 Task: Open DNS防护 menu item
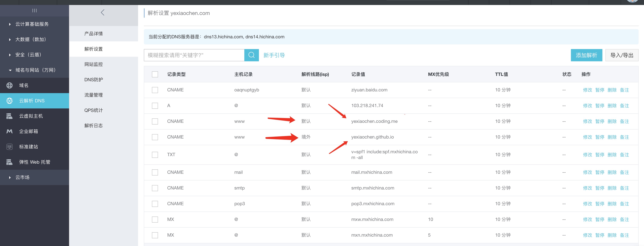(x=104, y=80)
